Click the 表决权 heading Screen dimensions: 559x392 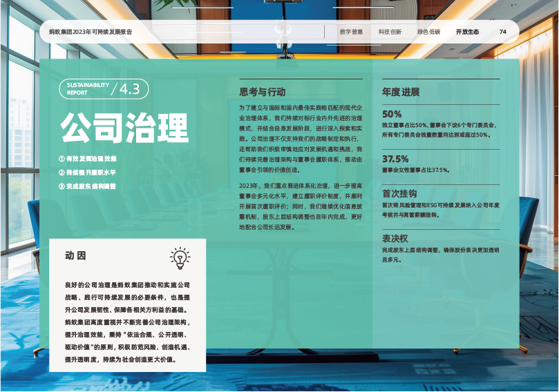coord(395,238)
